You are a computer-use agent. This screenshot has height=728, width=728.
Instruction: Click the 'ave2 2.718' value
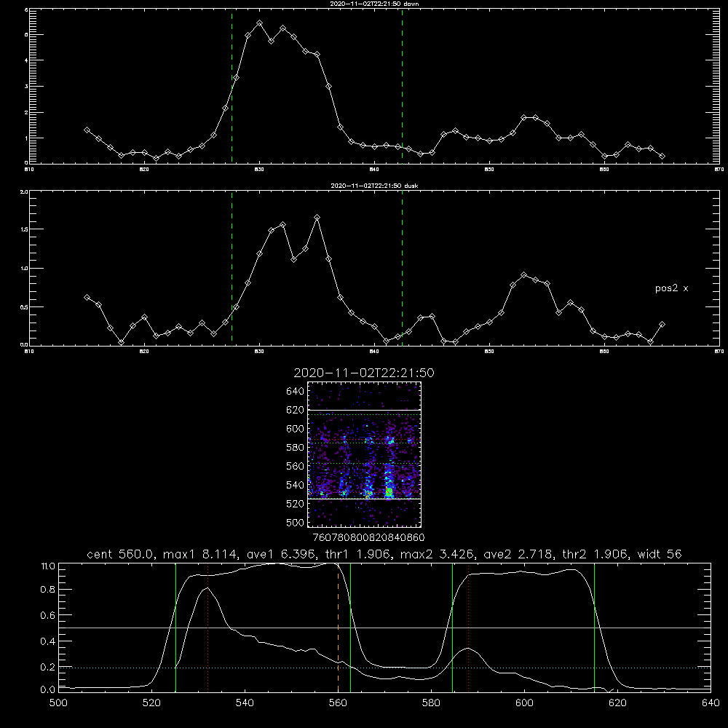[518, 554]
